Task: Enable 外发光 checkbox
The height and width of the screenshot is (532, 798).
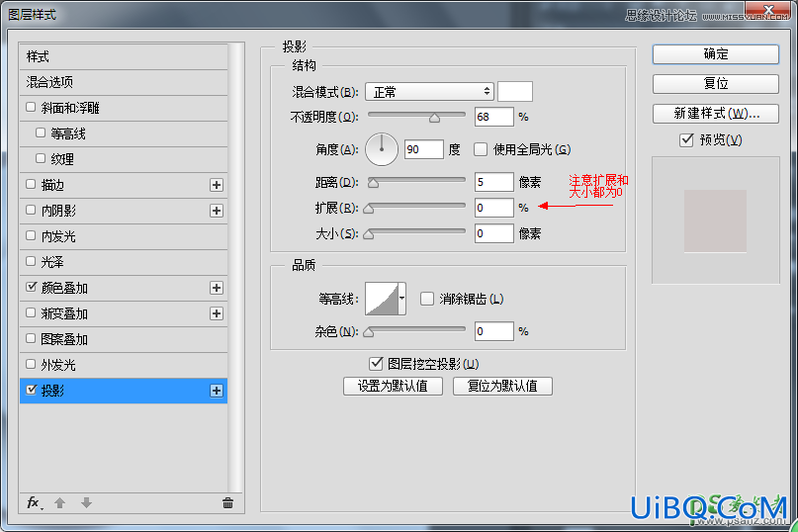Action: tap(31, 364)
